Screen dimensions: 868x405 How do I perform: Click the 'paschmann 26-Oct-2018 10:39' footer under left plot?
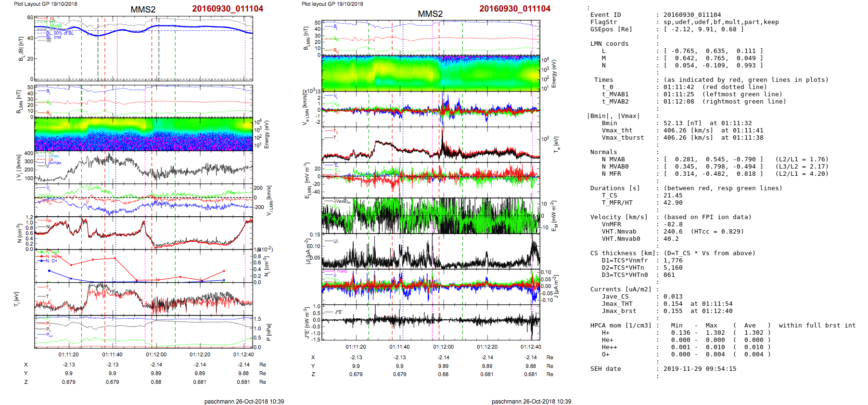click(x=244, y=401)
